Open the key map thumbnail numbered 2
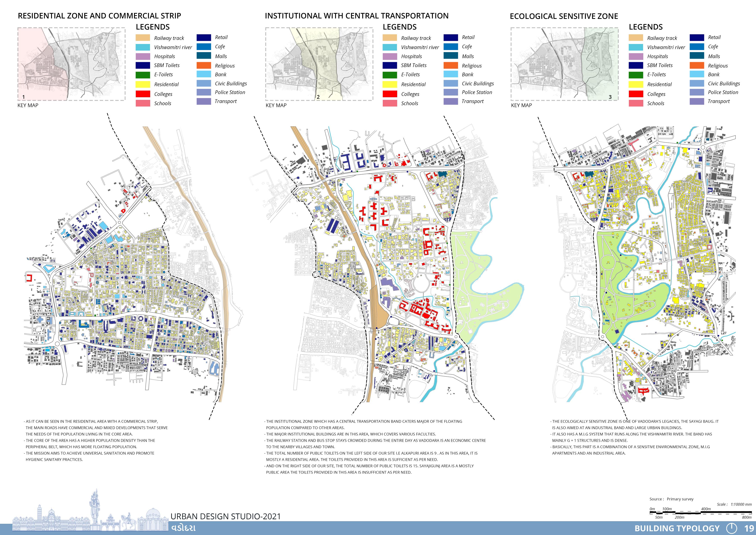Image resolution: width=756 pixels, height=535 pixels. [x=319, y=64]
